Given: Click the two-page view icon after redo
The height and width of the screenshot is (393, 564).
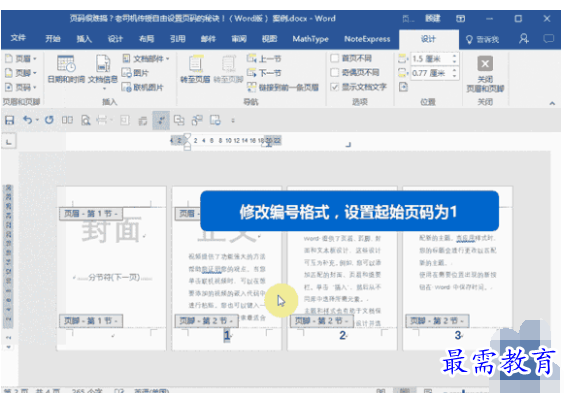Looking at the screenshot, I should pos(67,120).
